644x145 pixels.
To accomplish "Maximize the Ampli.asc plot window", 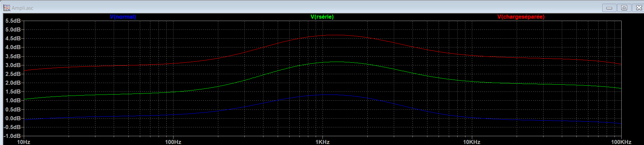I will [x=624, y=8].
